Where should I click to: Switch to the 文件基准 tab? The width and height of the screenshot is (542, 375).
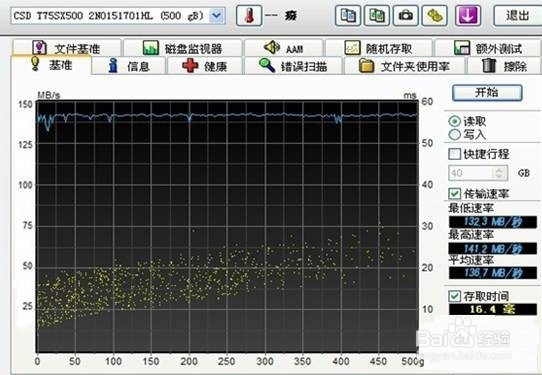tap(66, 48)
